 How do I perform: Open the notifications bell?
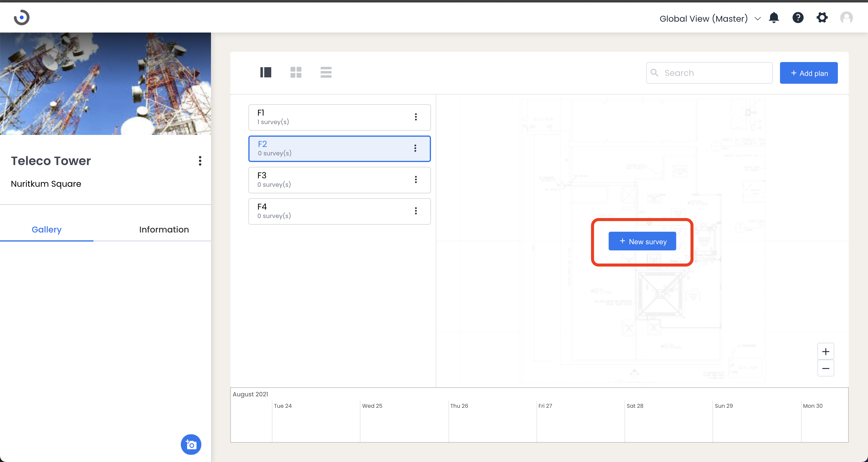tap(774, 17)
